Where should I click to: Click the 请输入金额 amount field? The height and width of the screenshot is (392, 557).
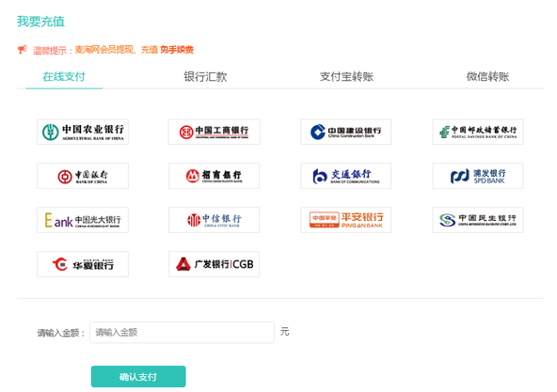tap(183, 333)
